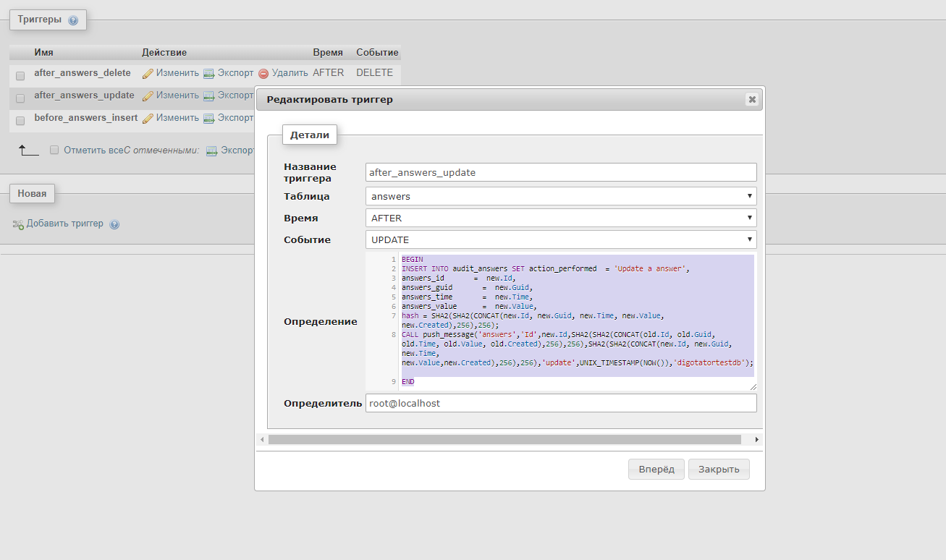Click the scrollbar left arrow in dialog
This screenshot has width=946, height=560.
pos(262,439)
